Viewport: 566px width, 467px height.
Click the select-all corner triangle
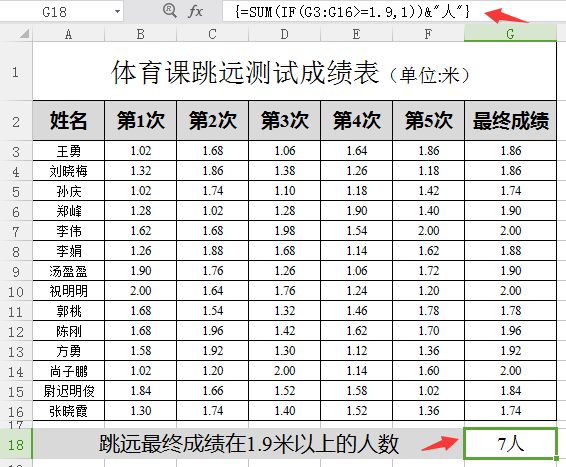(x=24, y=34)
